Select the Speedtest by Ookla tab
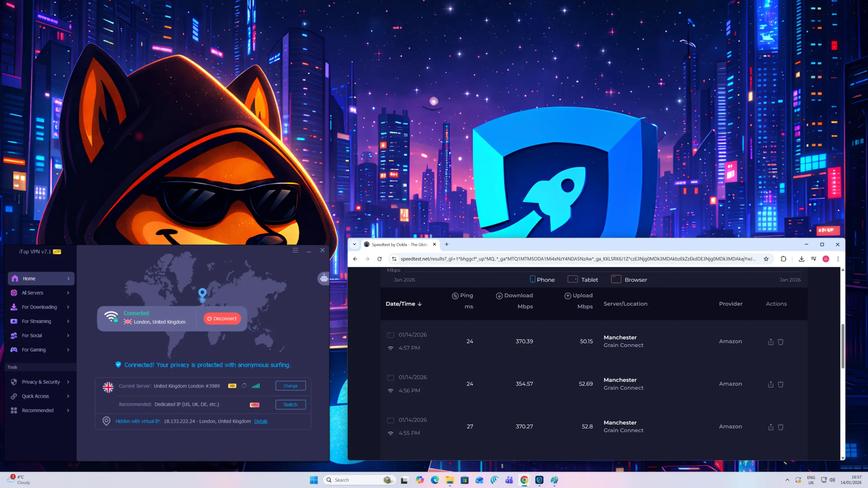The image size is (868, 488). [x=399, y=244]
